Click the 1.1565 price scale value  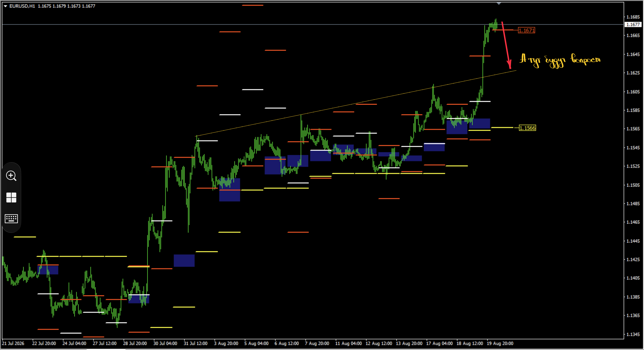click(633, 129)
